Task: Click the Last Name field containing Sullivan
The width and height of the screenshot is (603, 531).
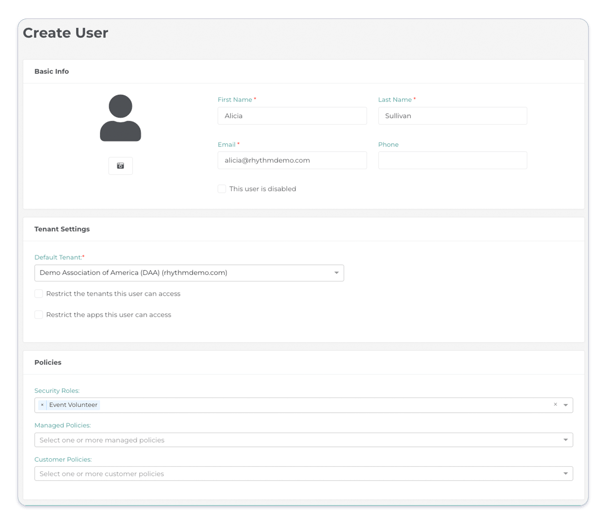Action: 452,116
